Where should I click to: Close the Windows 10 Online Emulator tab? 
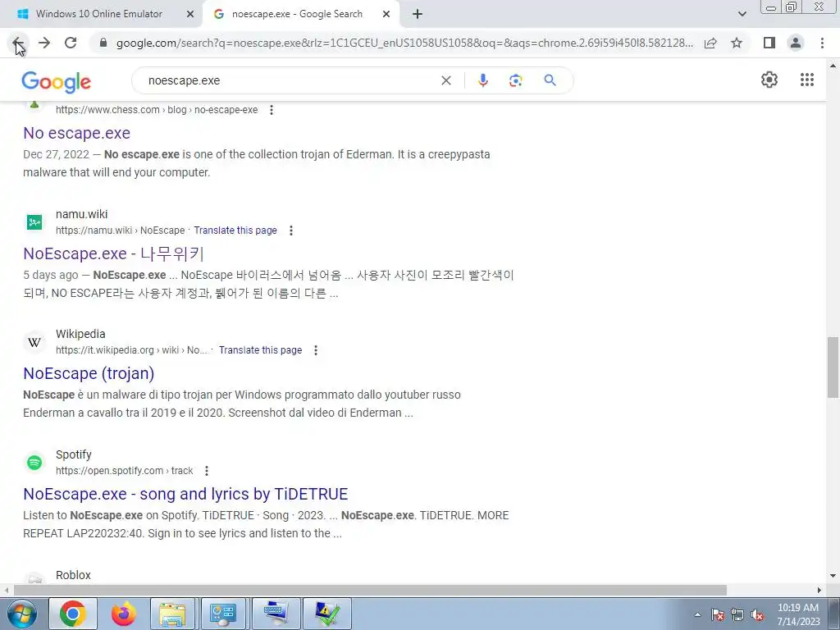[190, 15]
